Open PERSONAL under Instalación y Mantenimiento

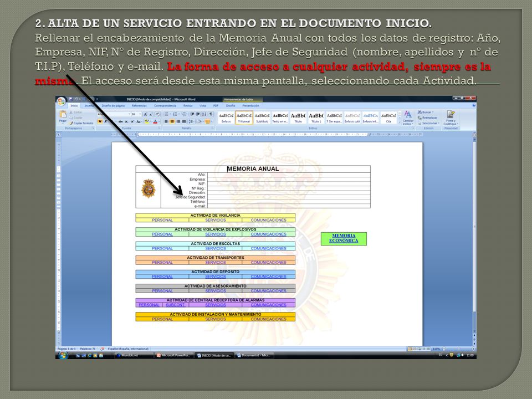[x=162, y=319]
